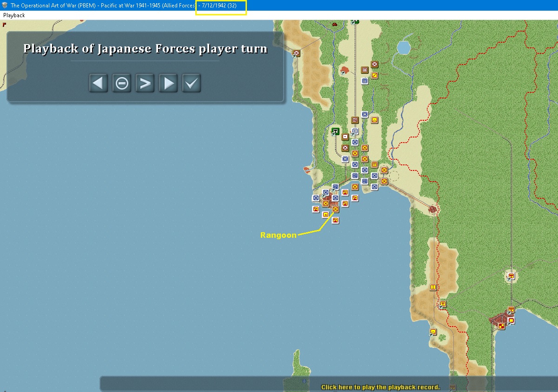Stop playback with the circle-minus button
The image size is (558, 392).
(x=122, y=83)
